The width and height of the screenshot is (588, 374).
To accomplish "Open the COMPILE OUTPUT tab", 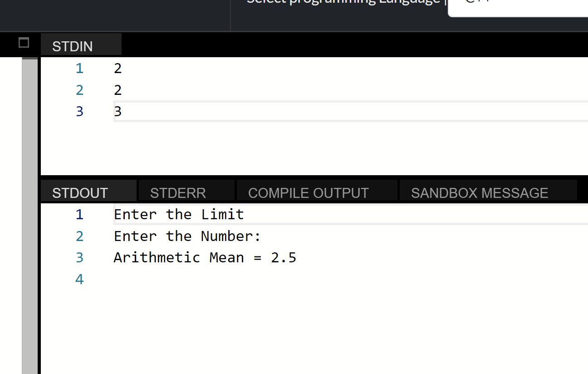I will click(x=308, y=192).
